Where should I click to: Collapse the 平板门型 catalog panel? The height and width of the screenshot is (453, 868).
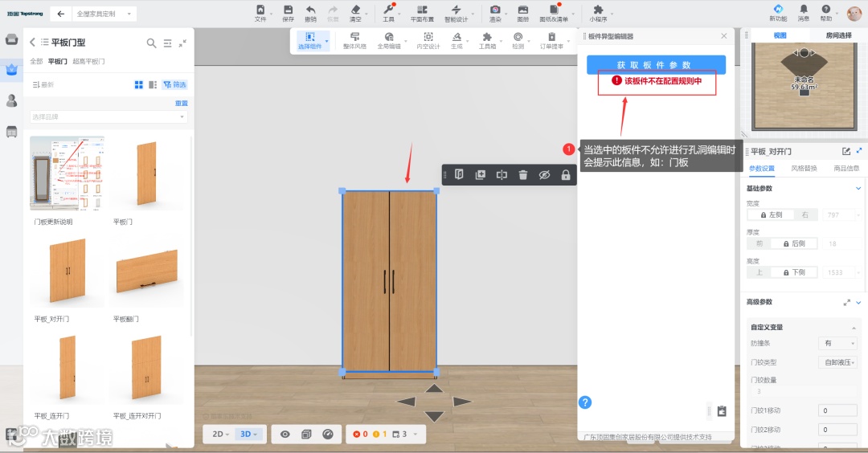[182, 43]
